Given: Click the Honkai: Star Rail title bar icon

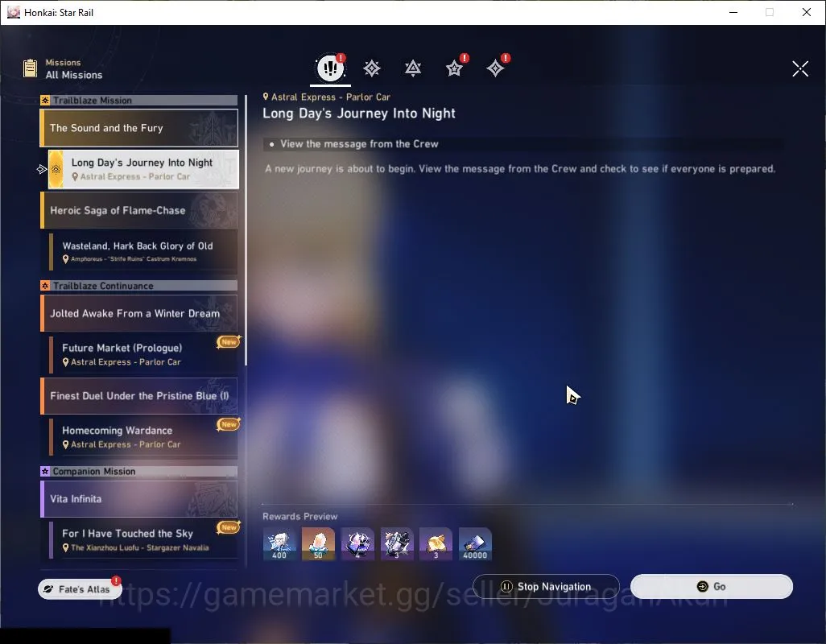Looking at the screenshot, I should (14, 12).
